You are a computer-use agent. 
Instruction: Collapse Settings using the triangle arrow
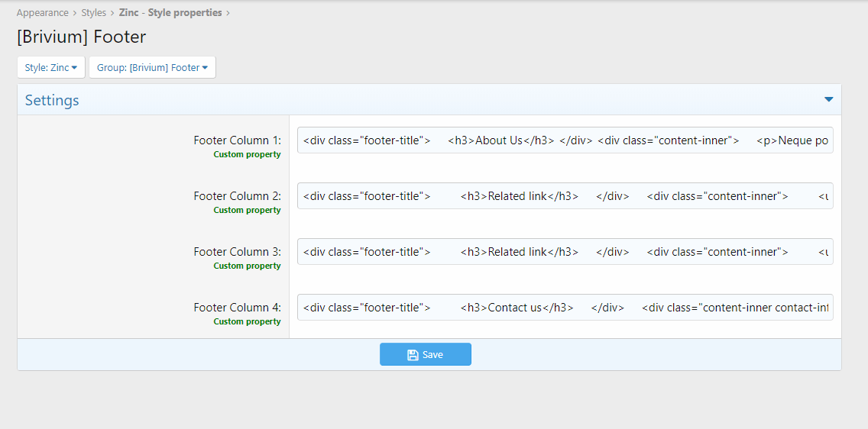coord(828,100)
